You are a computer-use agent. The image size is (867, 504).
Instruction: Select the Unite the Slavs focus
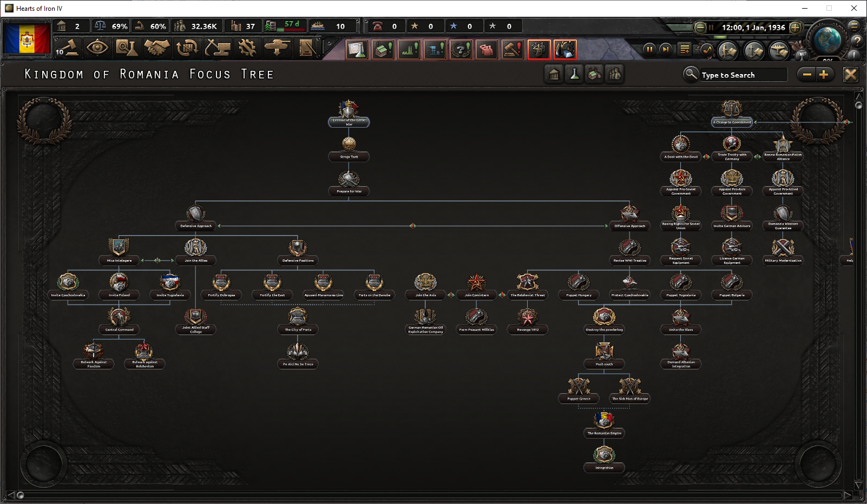click(681, 322)
